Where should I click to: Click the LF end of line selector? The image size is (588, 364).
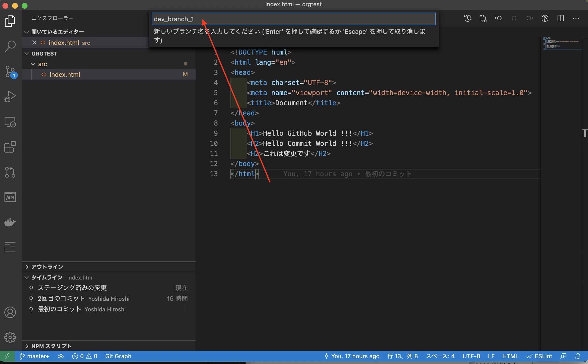click(x=491, y=356)
